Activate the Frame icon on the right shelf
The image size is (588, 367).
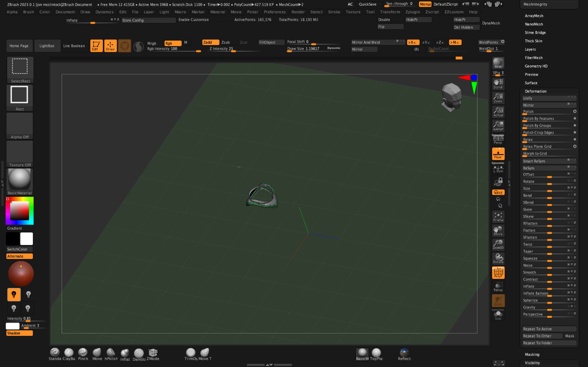(x=498, y=216)
